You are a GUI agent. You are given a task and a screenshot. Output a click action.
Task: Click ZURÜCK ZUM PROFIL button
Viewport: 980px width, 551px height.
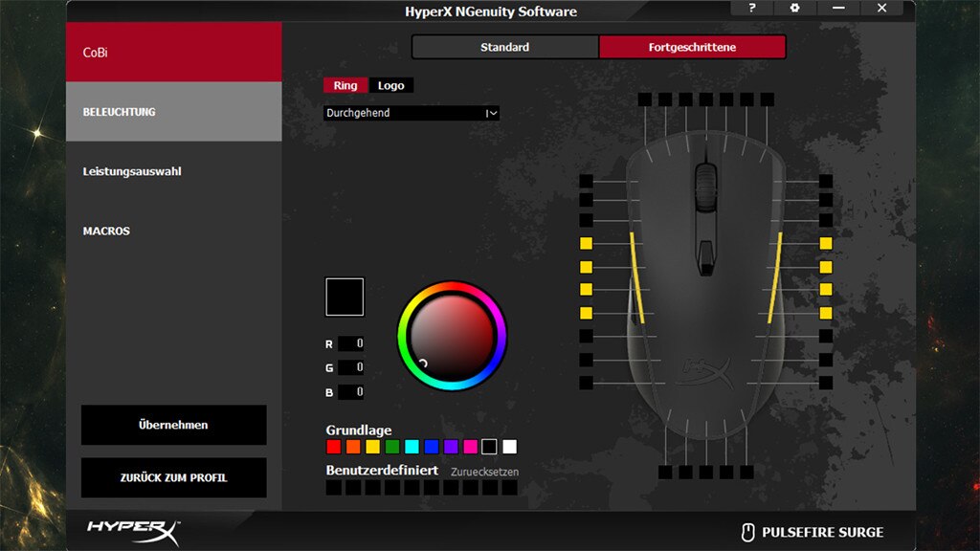tap(174, 478)
